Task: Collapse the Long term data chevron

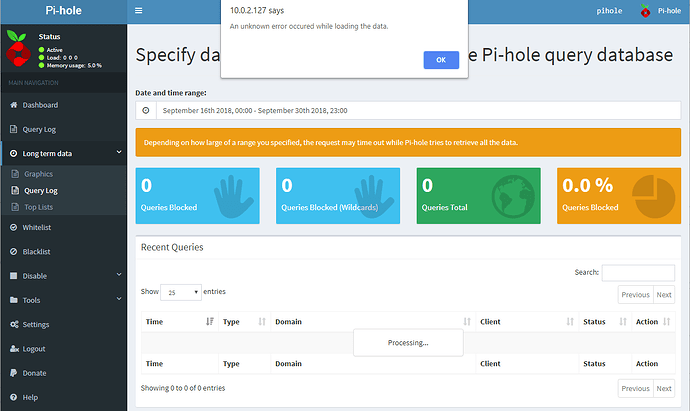Action: coord(119,152)
